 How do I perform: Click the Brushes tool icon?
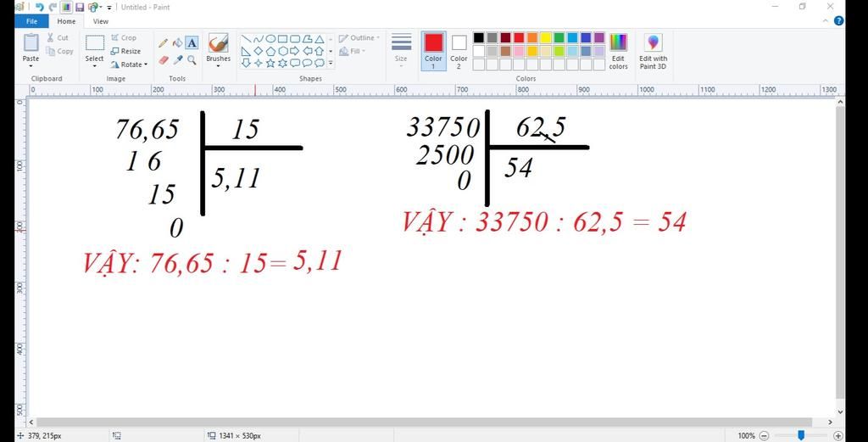(x=218, y=44)
